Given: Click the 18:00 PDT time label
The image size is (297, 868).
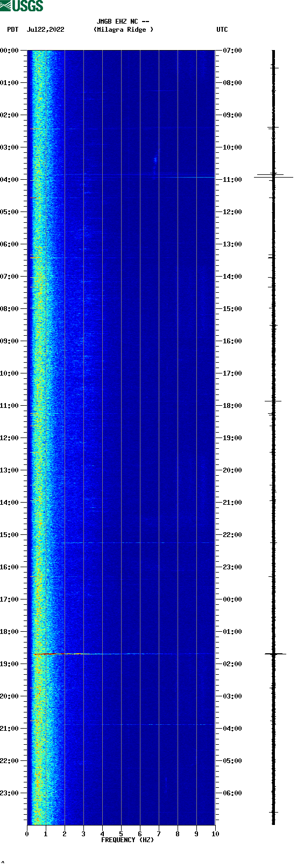Looking at the screenshot, I should tap(10, 632).
